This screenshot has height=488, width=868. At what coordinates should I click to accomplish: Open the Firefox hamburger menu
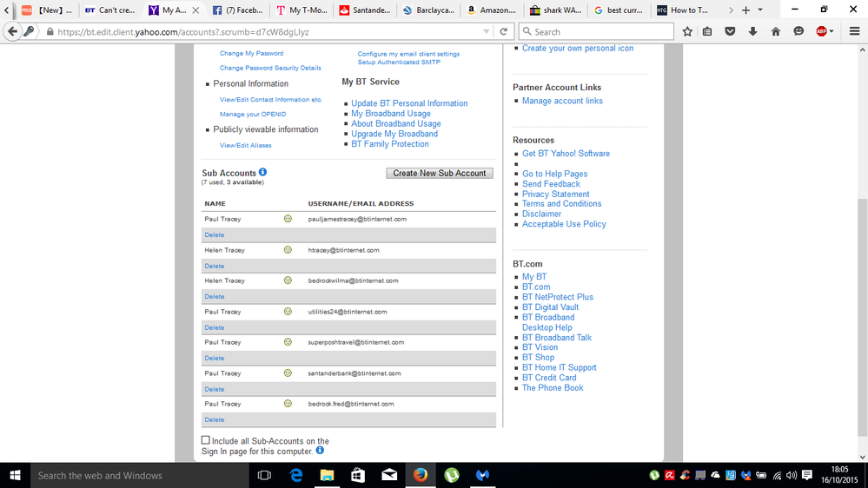coord(854,31)
